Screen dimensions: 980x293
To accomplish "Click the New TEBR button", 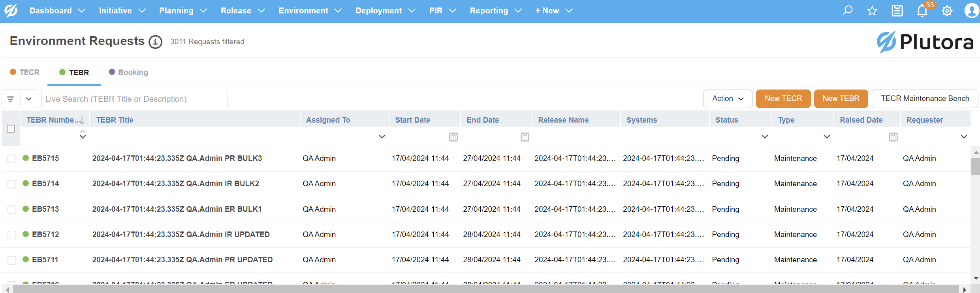I will [x=841, y=99].
